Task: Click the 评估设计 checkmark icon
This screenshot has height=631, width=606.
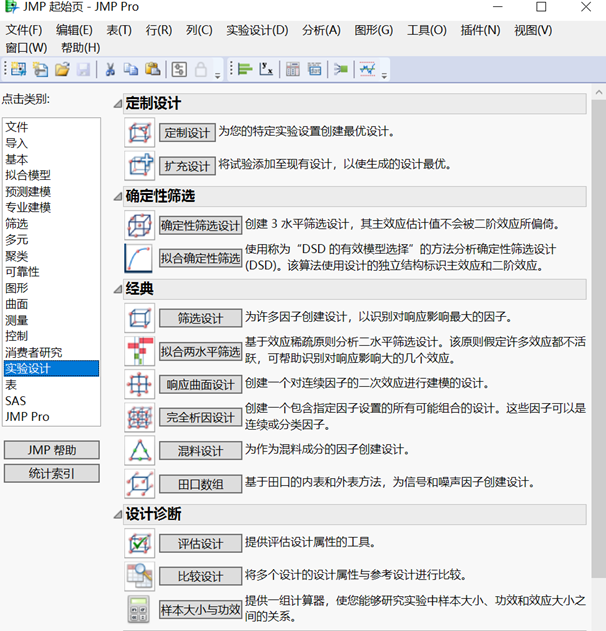Action: pos(140,543)
